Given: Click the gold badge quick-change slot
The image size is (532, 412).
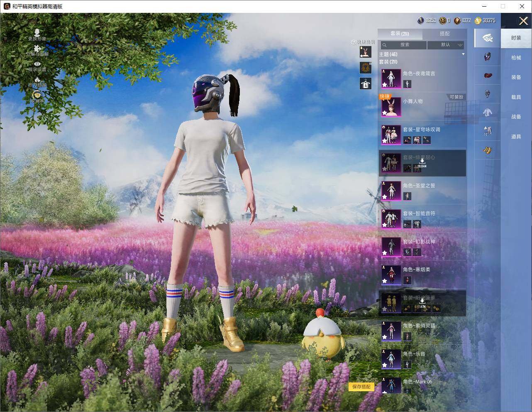Looking at the screenshot, I should pyautogui.click(x=365, y=68).
